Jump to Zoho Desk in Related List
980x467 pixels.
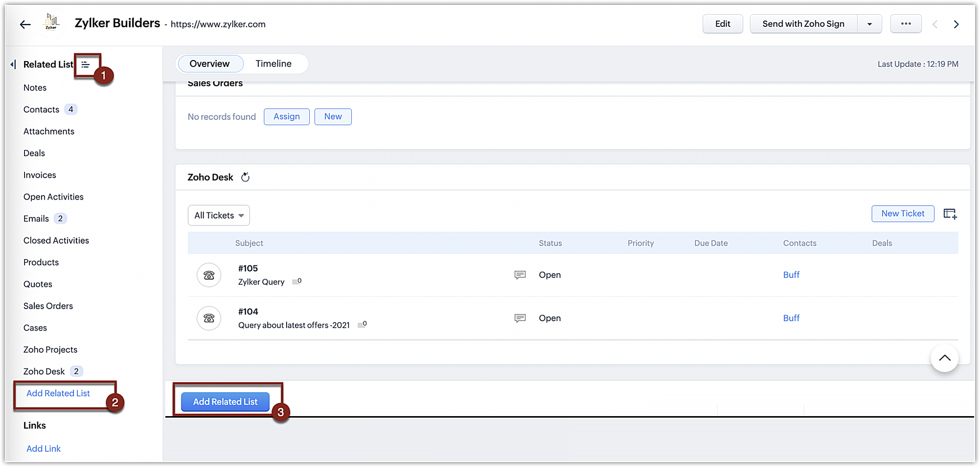(x=44, y=372)
